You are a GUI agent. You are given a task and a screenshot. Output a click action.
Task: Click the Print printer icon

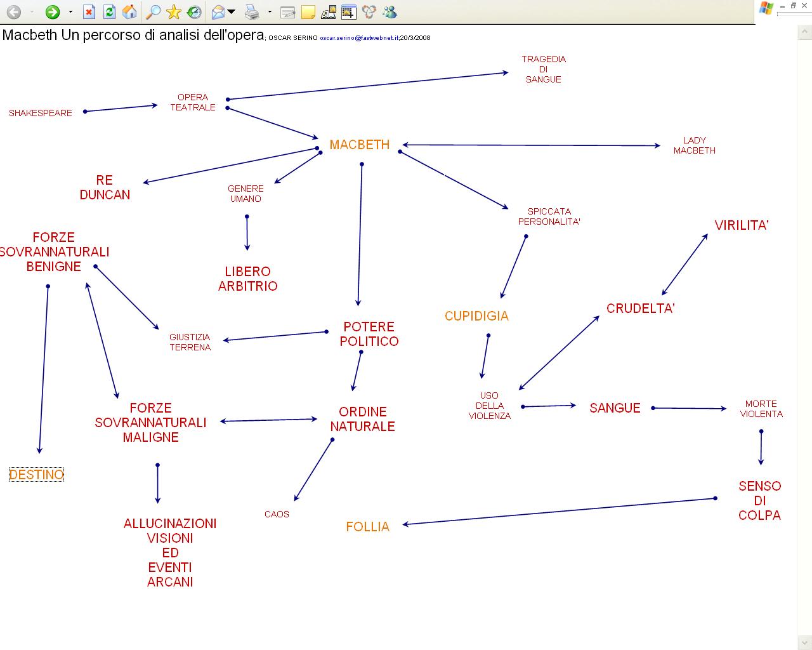click(x=252, y=12)
